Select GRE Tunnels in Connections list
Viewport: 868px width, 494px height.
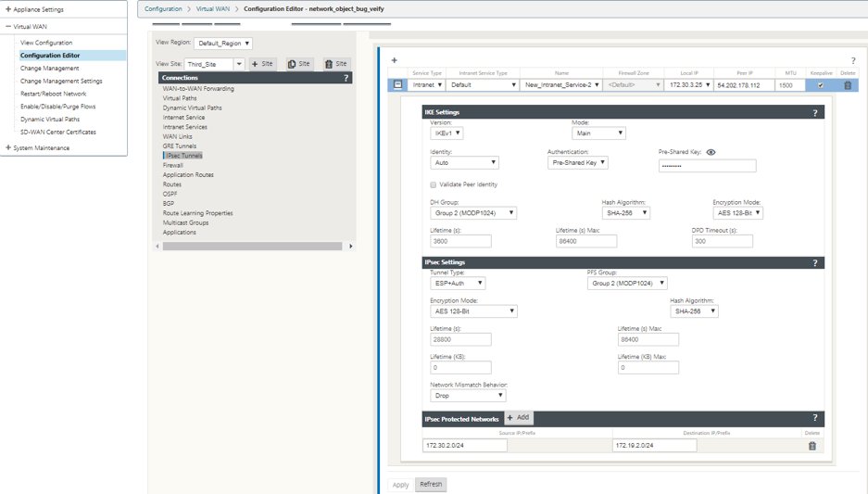pos(180,146)
